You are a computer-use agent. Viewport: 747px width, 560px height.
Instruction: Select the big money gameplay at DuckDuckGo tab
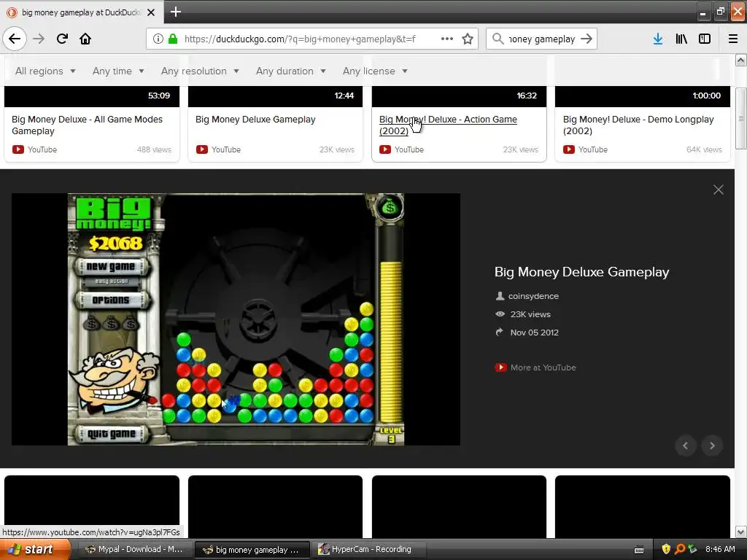coord(81,12)
